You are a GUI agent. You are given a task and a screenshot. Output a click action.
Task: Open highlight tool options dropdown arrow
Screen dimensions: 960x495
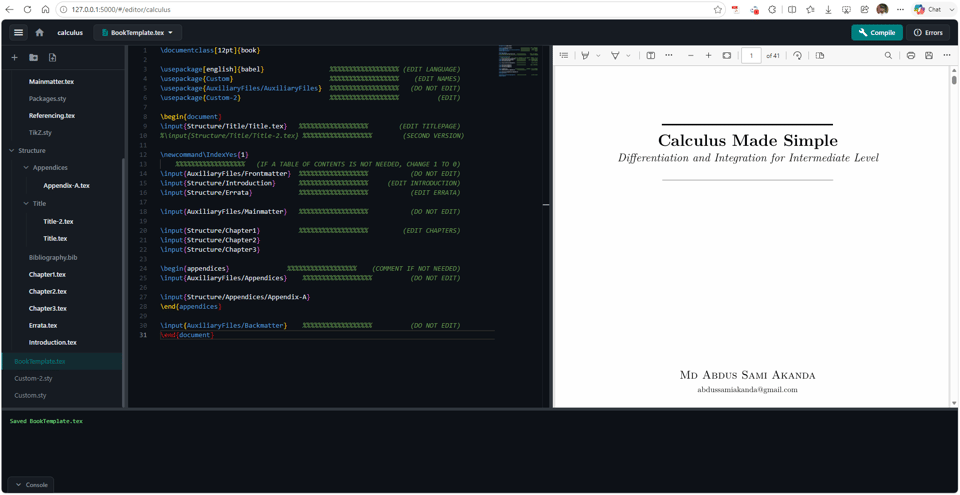pyautogui.click(x=598, y=56)
